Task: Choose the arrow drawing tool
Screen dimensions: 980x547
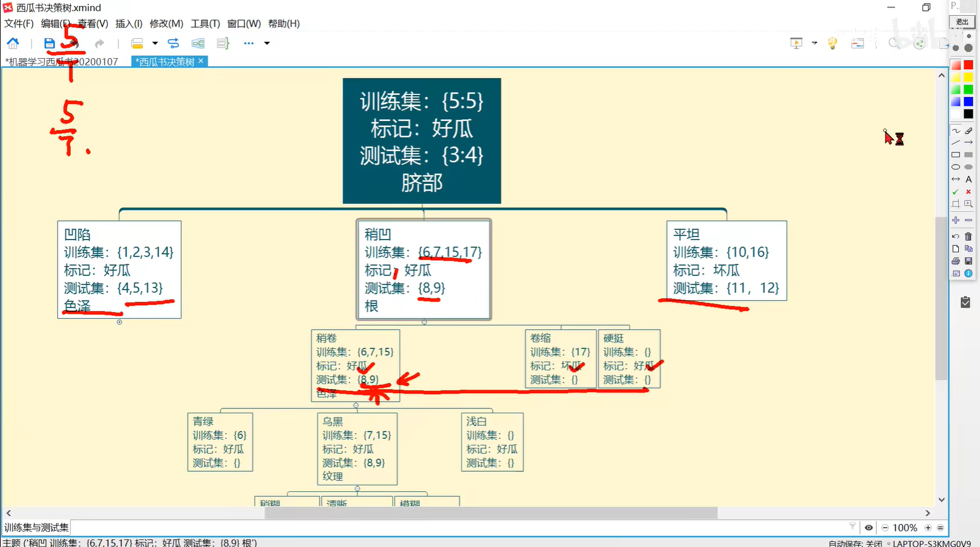Action: pos(969,143)
